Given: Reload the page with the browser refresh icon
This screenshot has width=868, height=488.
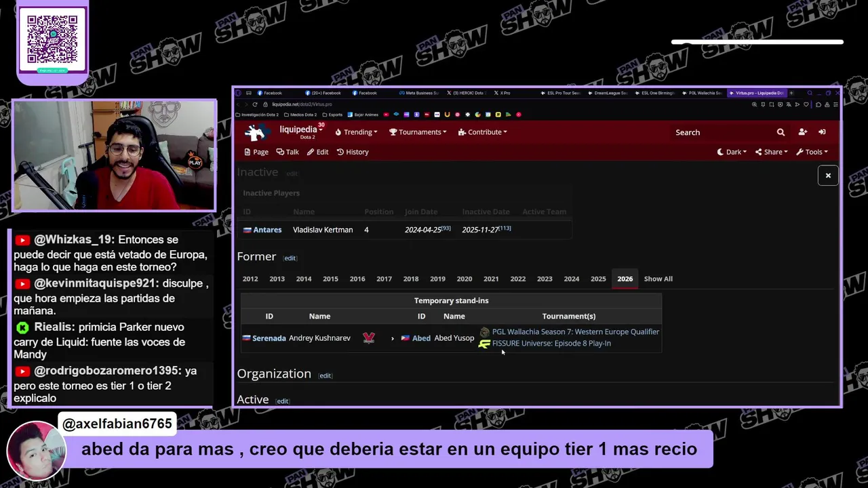Looking at the screenshot, I should click(255, 104).
